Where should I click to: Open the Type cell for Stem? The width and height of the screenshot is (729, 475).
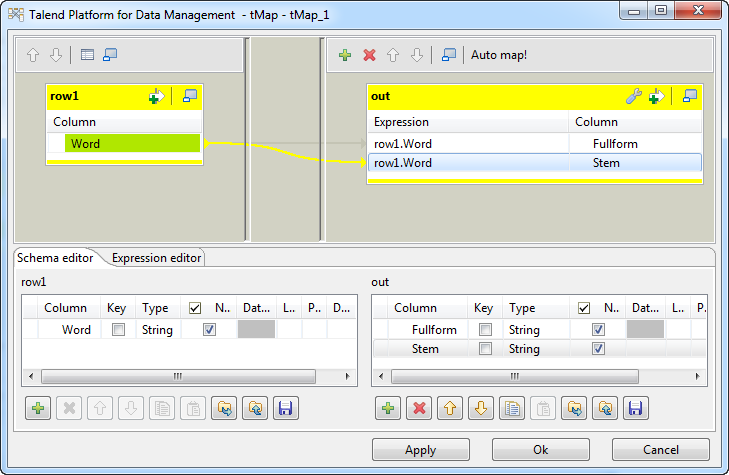(x=535, y=349)
